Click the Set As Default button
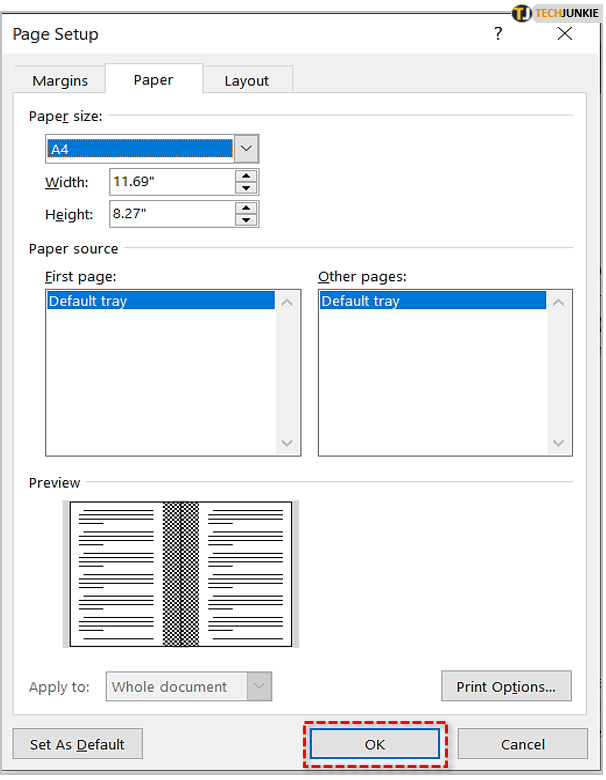Screen dimensions: 606x780 (78, 744)
